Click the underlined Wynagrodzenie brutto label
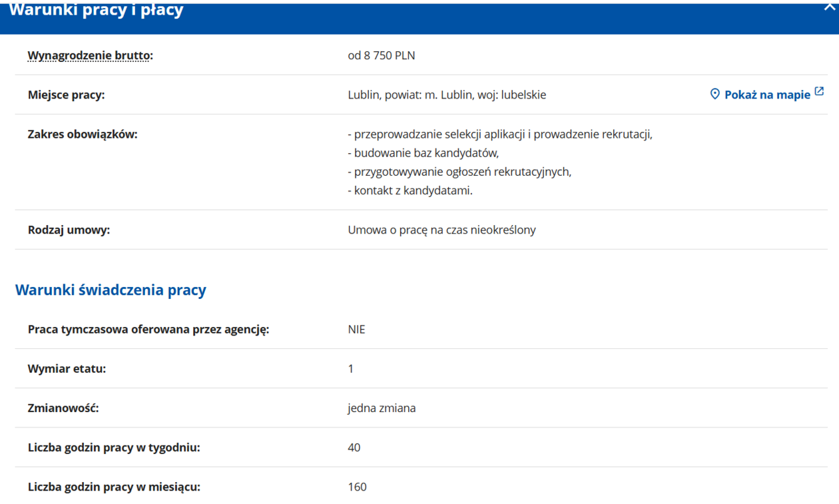The image size is (839, 504). click(x=89, y=55)
